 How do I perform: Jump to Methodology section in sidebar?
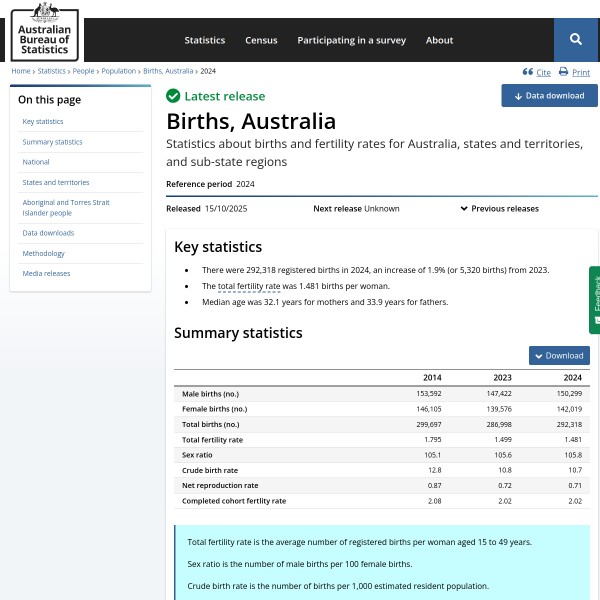click(44, 254)
